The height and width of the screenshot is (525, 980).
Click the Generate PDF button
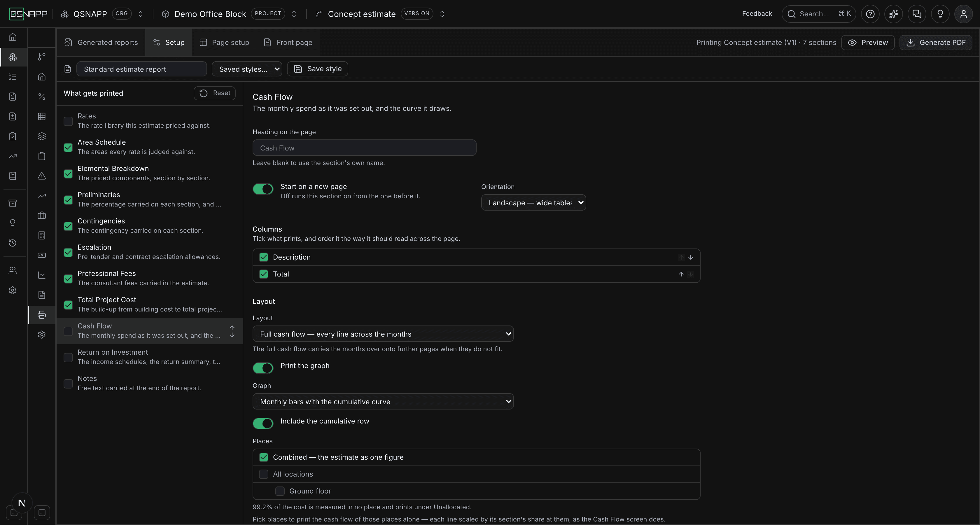(935, 42)
